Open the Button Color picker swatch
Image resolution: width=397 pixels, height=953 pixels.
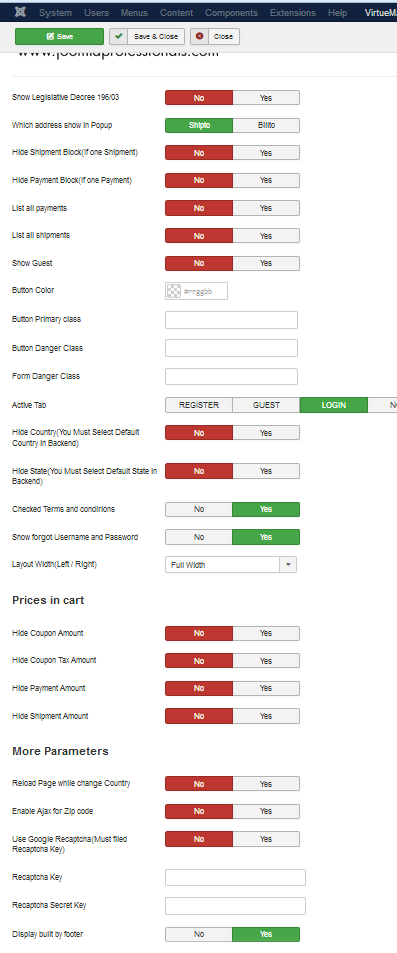coord(174,291)
